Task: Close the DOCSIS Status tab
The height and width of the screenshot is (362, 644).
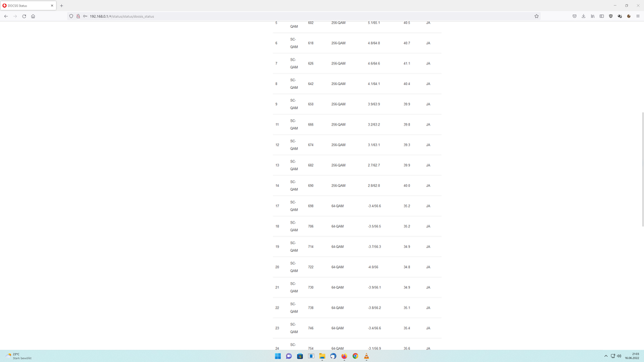Action: click(x=52, y=6)
